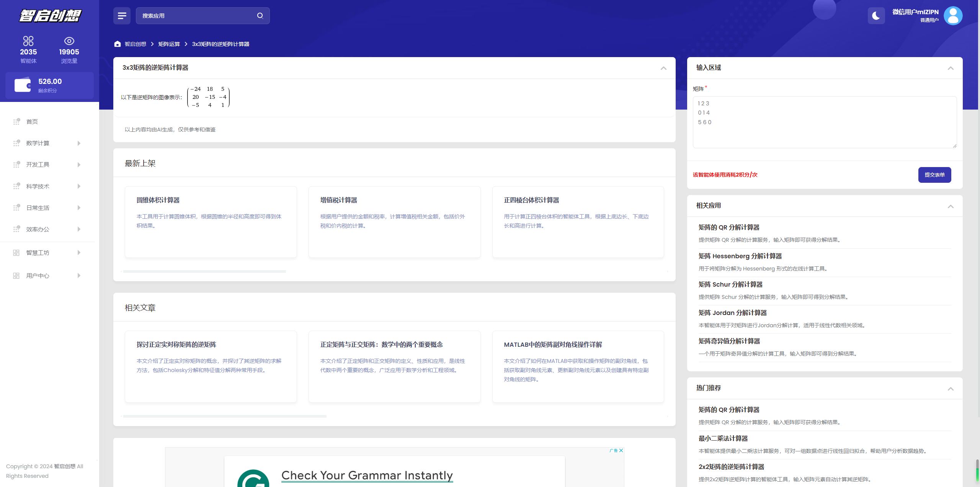This screenshot has width=980, height=487.
Task: Click the 提交表单 submit button
Action: point(934,175)
